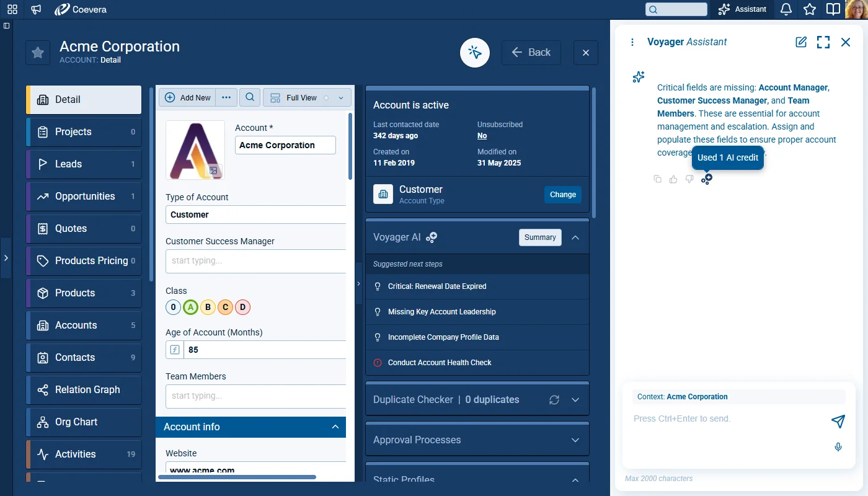Collapse the Account info section
The image size is (868, 496).
335,427
